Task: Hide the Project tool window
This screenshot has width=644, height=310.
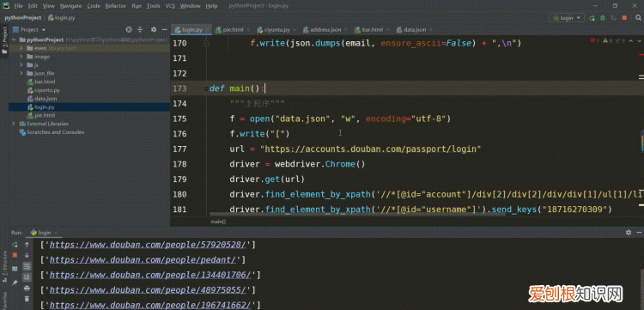Action: [x=164, y=29]
